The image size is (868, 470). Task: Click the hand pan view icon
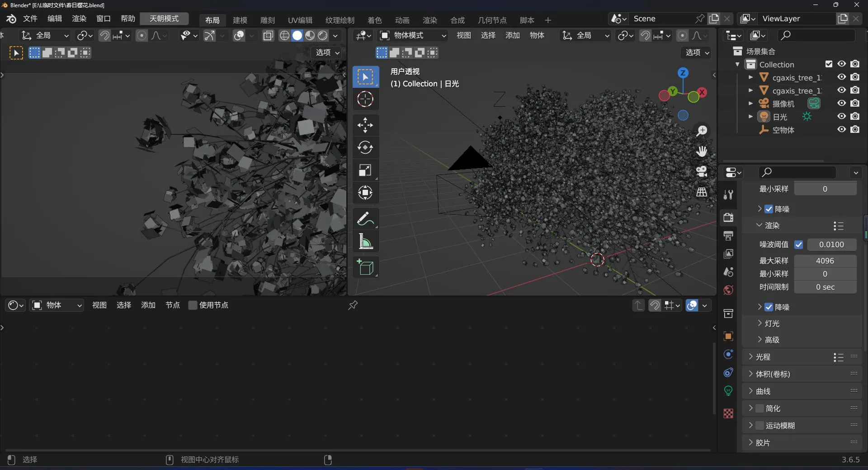[x=702, y=151]
